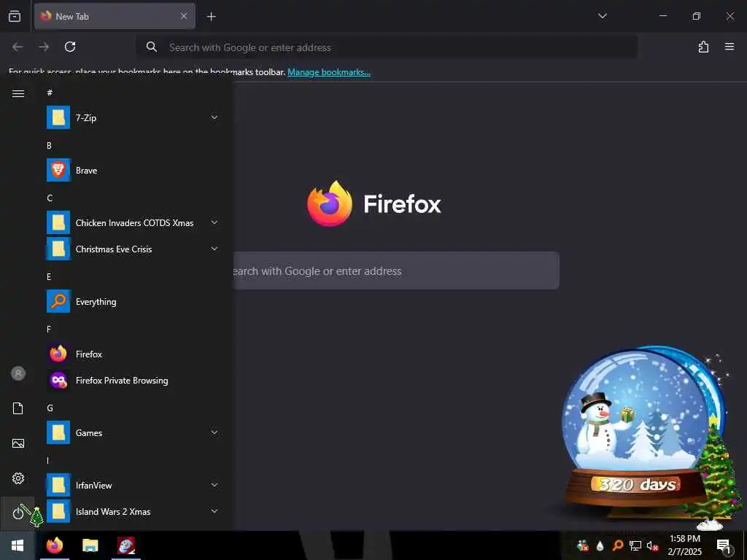Jump to the G letter group header
Viewport: 747px width, 560px height.
pyautogui.click(x=50, y=408)
